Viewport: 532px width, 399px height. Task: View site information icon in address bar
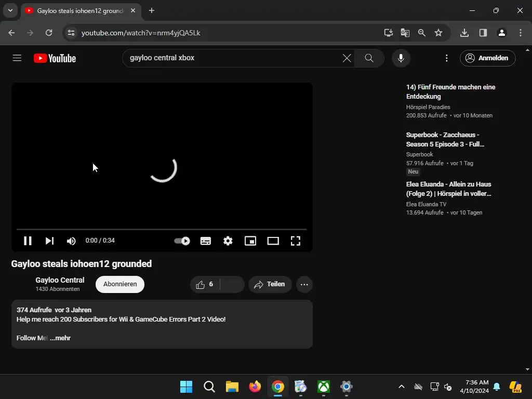(x=71, y=33)
